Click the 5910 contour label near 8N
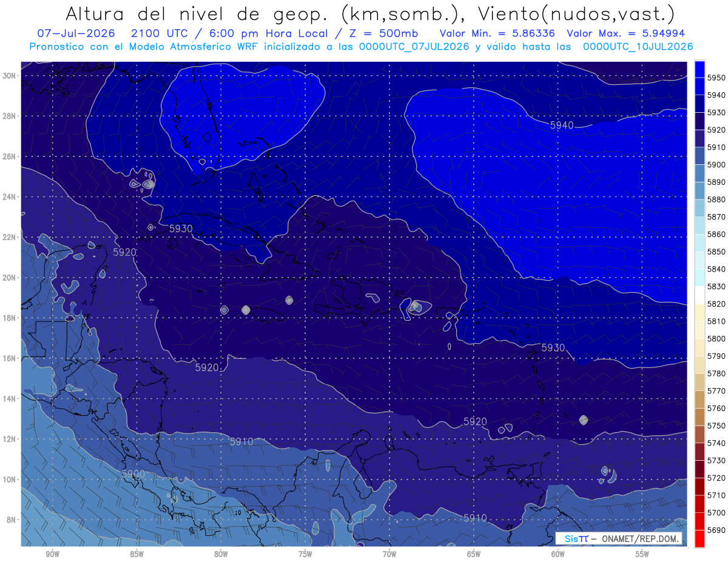The height and width of the screenshot is (562, 728). click(475, 518)
